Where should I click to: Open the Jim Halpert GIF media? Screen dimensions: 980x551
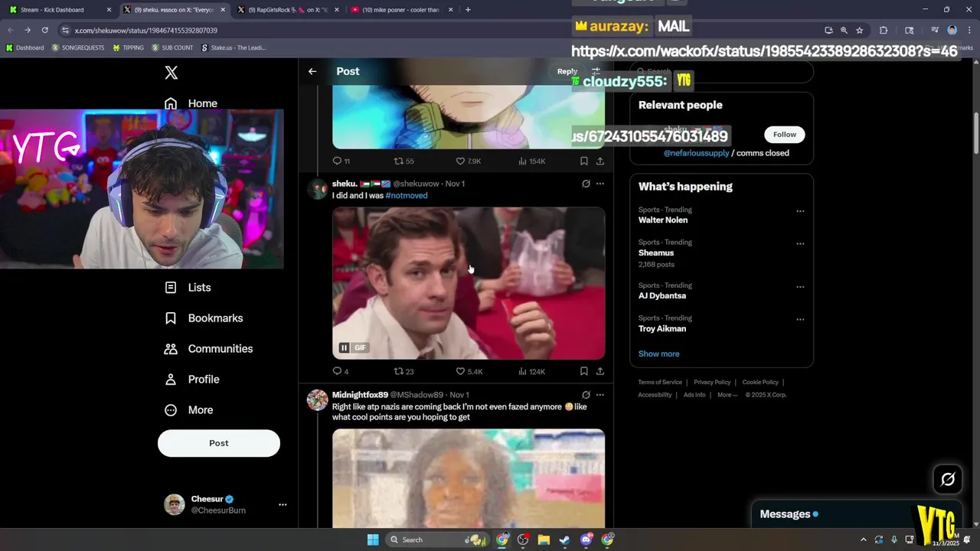(x=469, y=283)
